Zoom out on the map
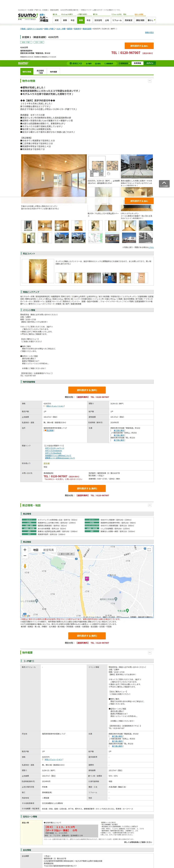 (x=25, y=556)
